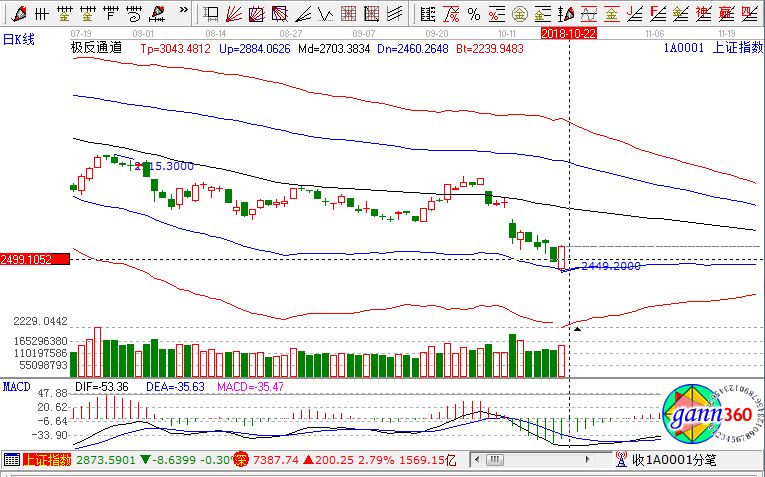
Task: Open the list view toolbar icon
Action: [427, 13]
